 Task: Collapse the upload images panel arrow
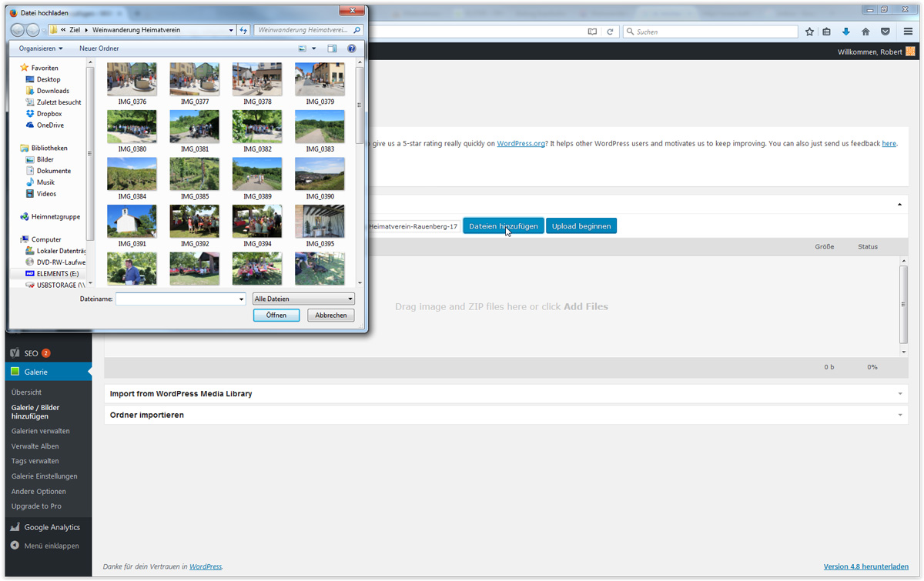899,205
